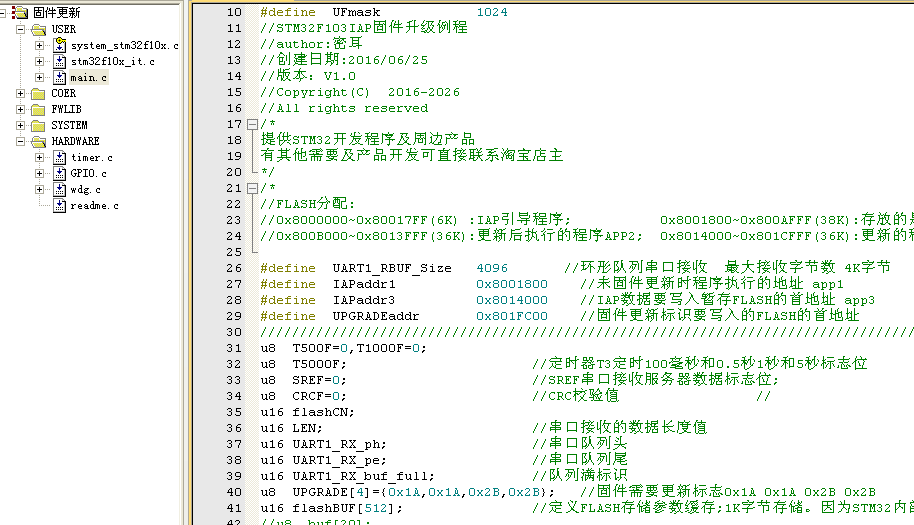Collapse comment block at line 21
914x525 pixels.
click(252, 188)
